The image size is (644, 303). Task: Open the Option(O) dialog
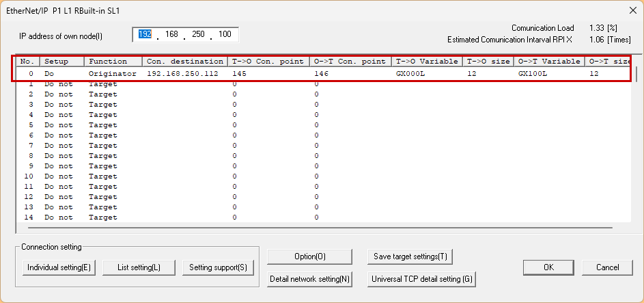(x=309, y=256)
